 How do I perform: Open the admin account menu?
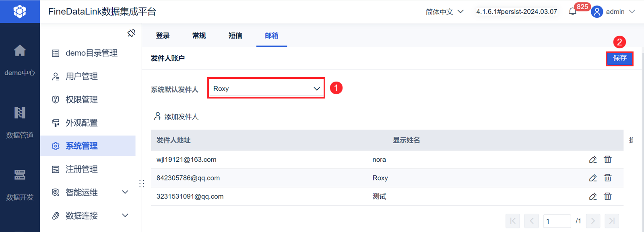tap(613, 12)
